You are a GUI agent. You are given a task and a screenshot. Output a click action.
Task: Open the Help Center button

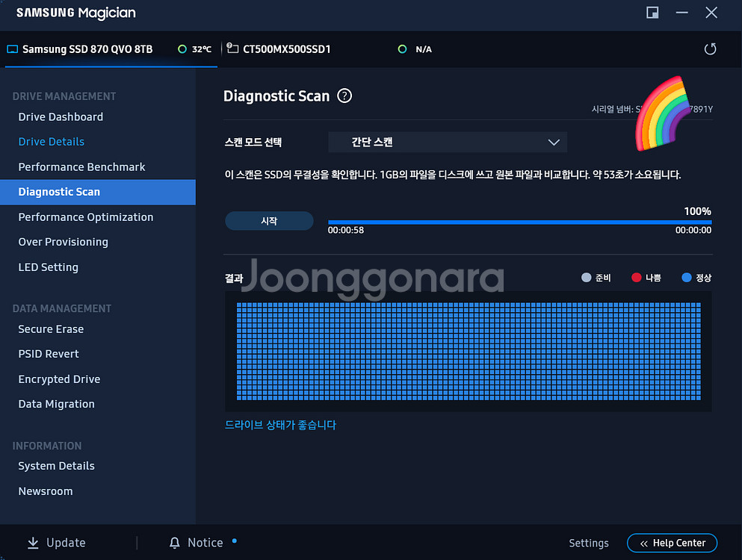pos(672,543)
